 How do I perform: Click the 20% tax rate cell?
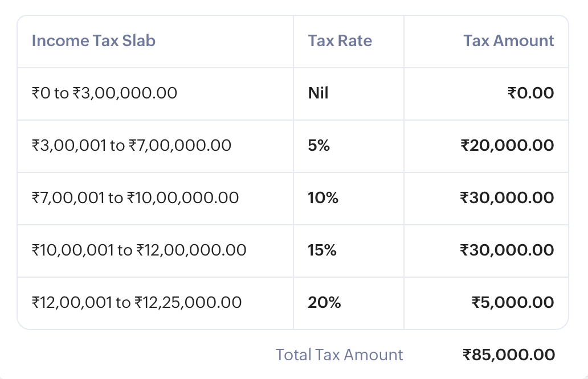(324, 303)
